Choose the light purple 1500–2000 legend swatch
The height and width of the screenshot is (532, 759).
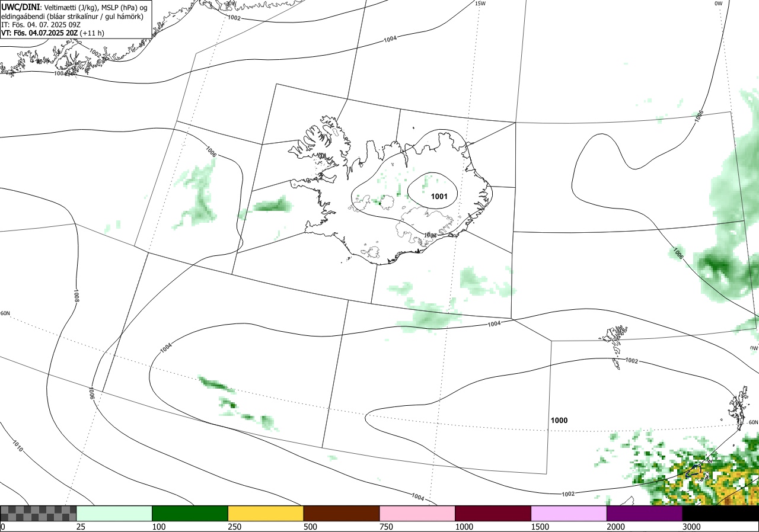[569, 513]
